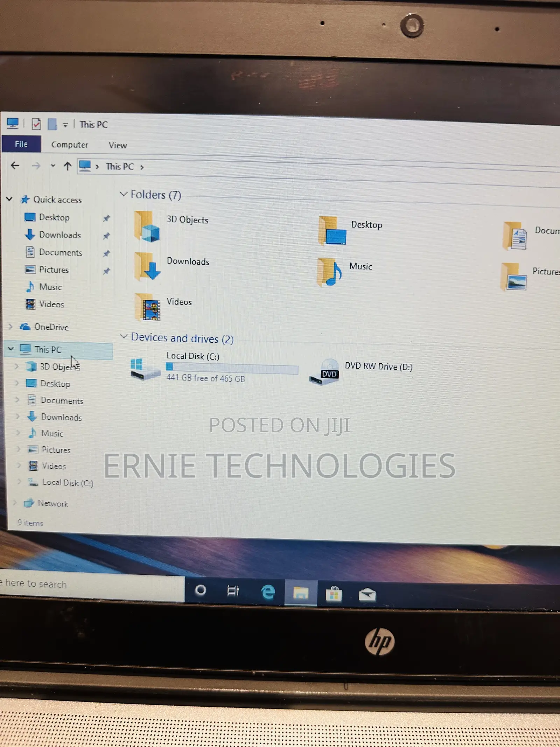Open the File menu tab
The width and height of the screenshot is (560, 747).
click(21, 144)
